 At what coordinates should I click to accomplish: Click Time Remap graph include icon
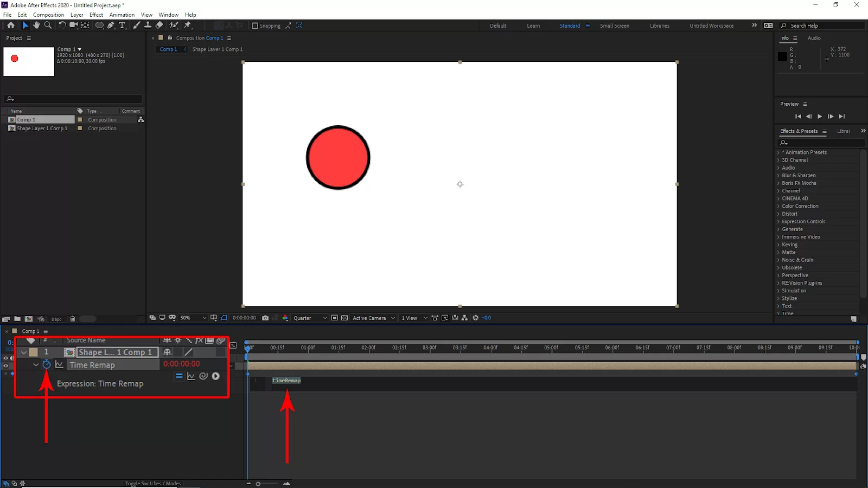point(59,365)
